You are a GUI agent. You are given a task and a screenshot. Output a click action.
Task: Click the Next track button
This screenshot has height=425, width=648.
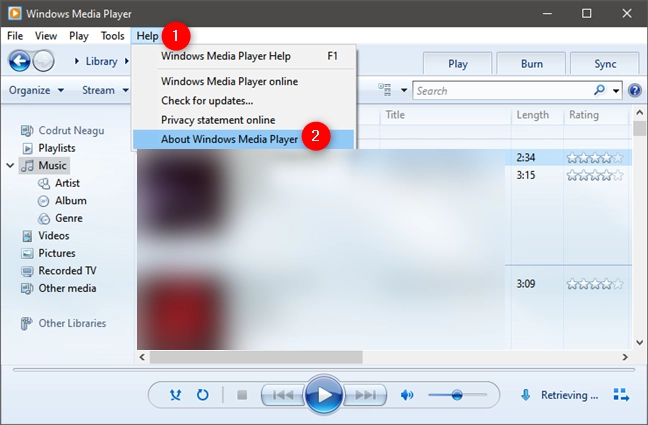365,395
